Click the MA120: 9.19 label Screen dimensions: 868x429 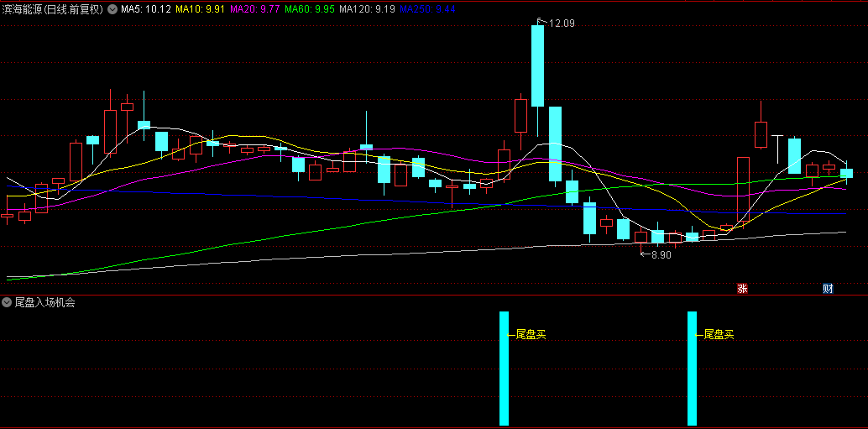click(366, 9)
